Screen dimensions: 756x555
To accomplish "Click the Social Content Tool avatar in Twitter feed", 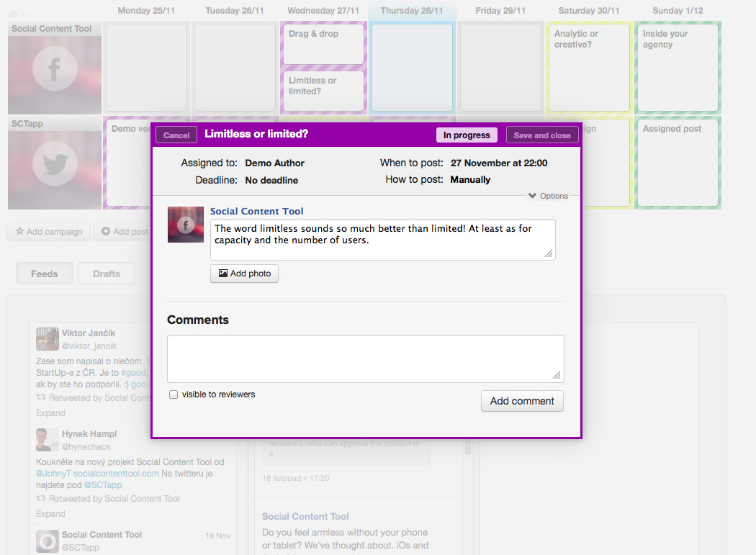I will click(48, 541).
